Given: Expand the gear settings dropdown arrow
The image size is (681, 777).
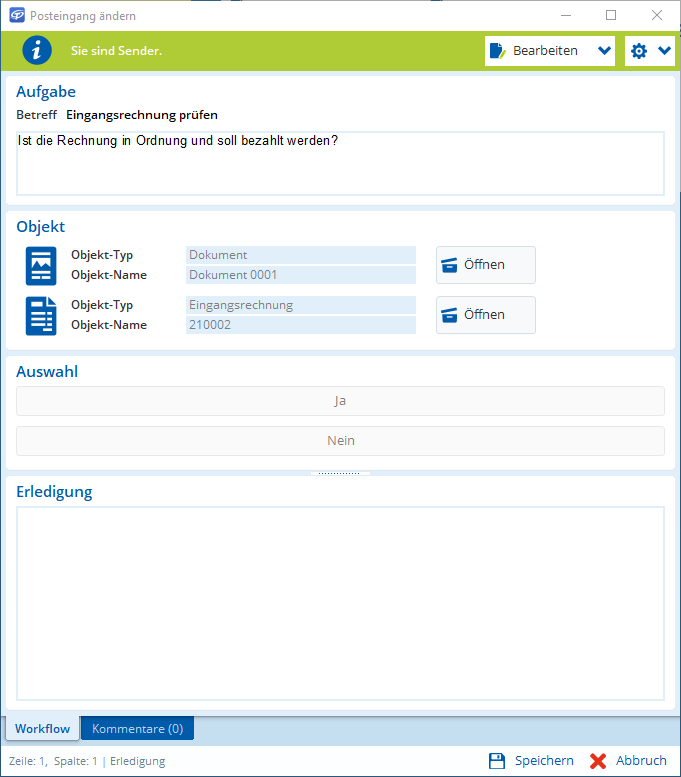Looking at the screenshot, I should click(x=664, y=51).
